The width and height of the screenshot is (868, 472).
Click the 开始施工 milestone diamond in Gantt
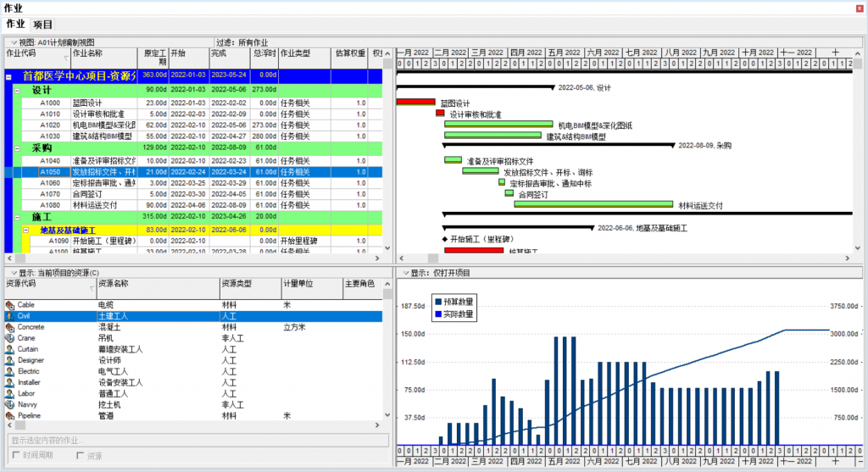444,239
